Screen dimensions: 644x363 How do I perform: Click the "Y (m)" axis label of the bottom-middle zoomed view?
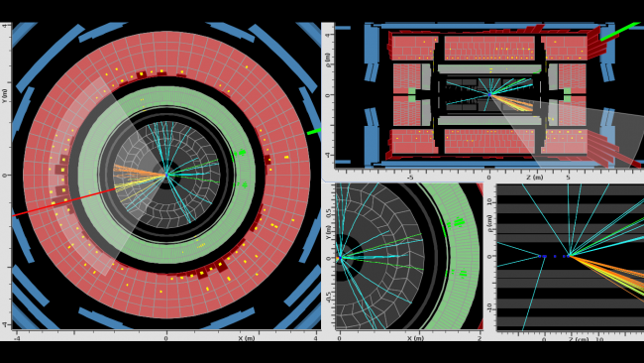click(328, 233)
